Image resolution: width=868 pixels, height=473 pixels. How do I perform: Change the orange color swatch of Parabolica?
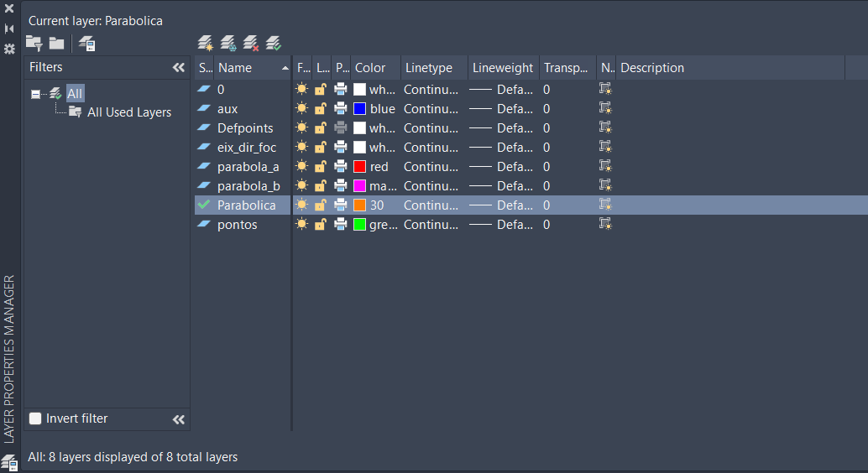(x=359, y=205)
